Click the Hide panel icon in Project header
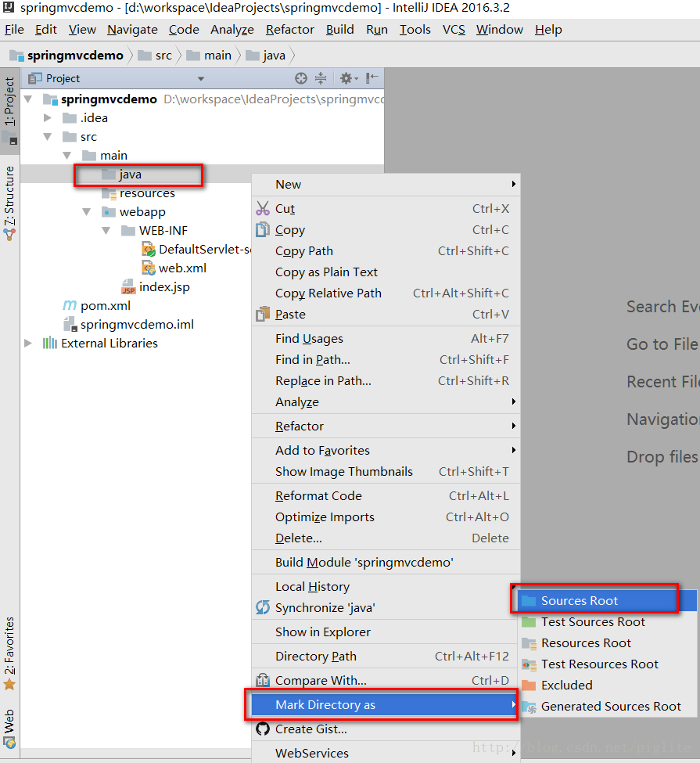Viewport: 700px width, 763px height. click(372, 77)
